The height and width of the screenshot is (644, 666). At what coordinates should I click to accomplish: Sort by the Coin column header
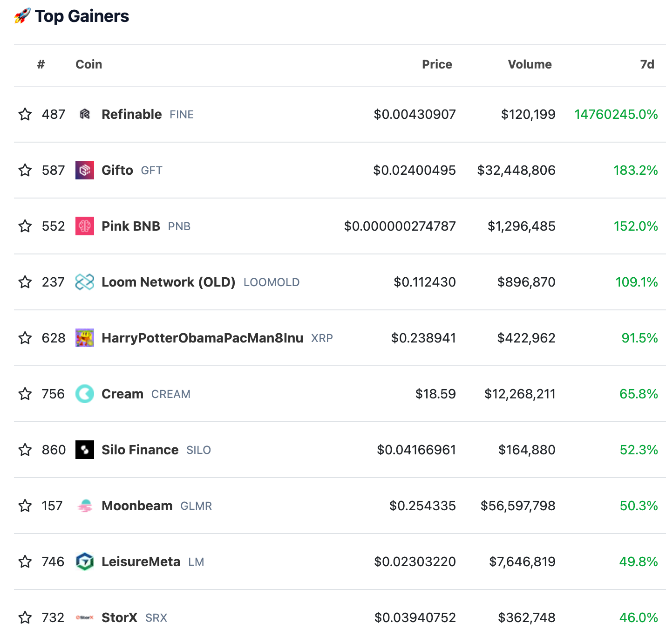(x=89, y=64)
